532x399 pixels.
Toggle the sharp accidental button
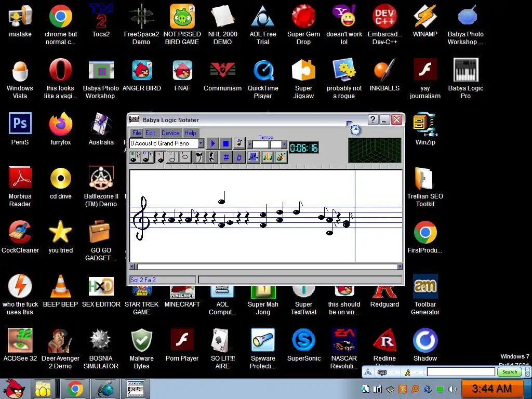(x=226, y=157)
